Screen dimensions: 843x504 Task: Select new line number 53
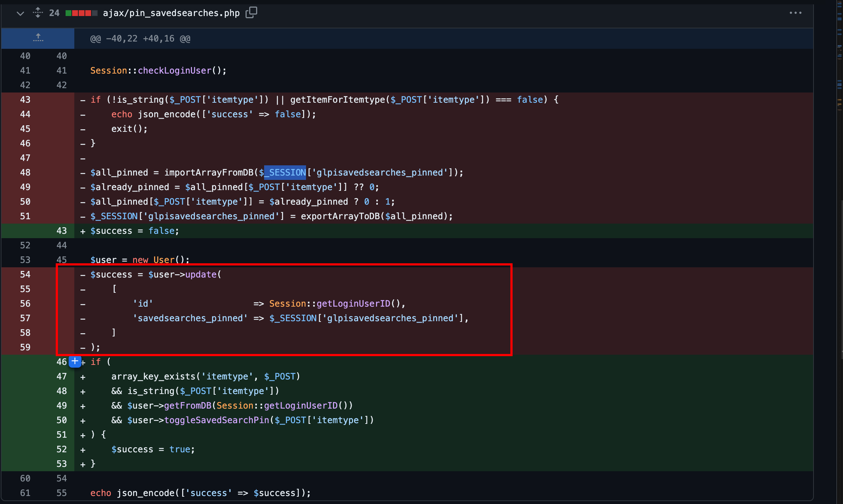(x=62, y=464)
